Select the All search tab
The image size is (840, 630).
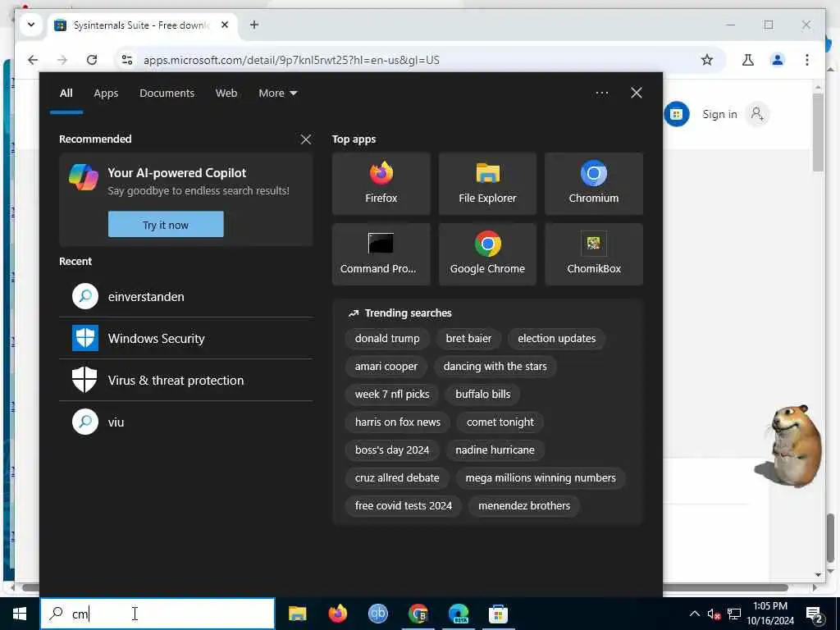point(66,94)
